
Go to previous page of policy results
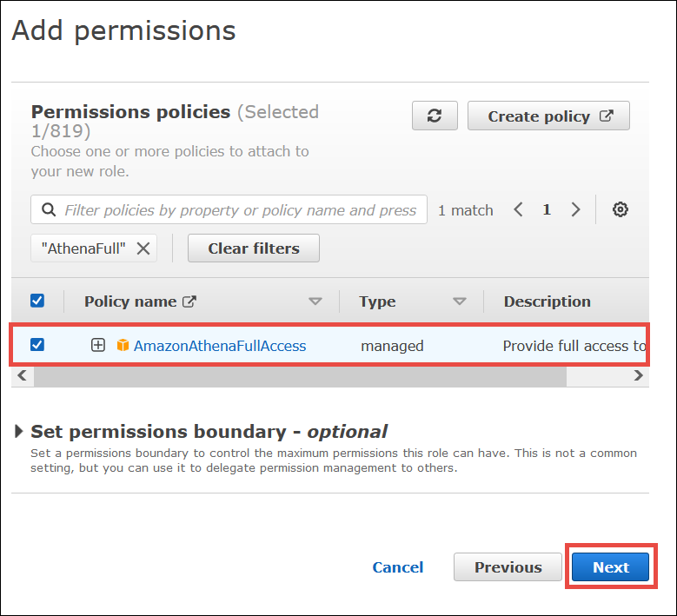coord(518,209)
